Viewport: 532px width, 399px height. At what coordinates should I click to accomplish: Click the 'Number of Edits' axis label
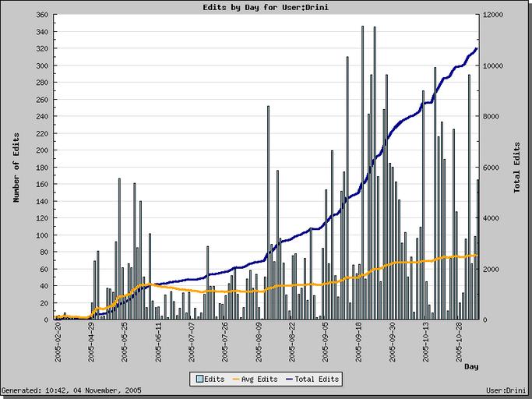point(16,167)
